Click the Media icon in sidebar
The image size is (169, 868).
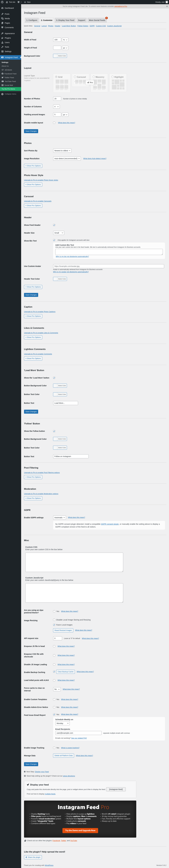(x=2, y=19)
